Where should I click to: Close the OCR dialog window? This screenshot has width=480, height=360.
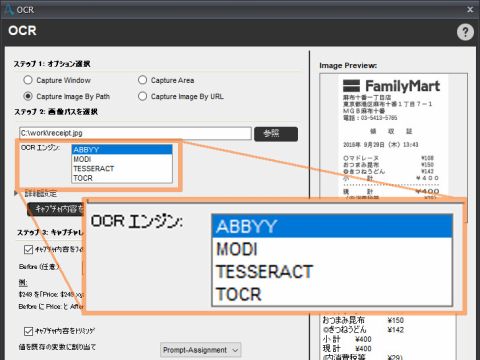470,9
